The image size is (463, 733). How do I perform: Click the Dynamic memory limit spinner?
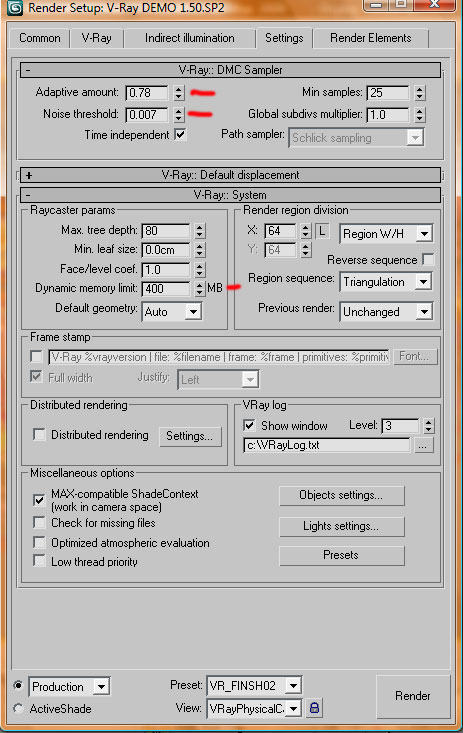pos(200,288)
